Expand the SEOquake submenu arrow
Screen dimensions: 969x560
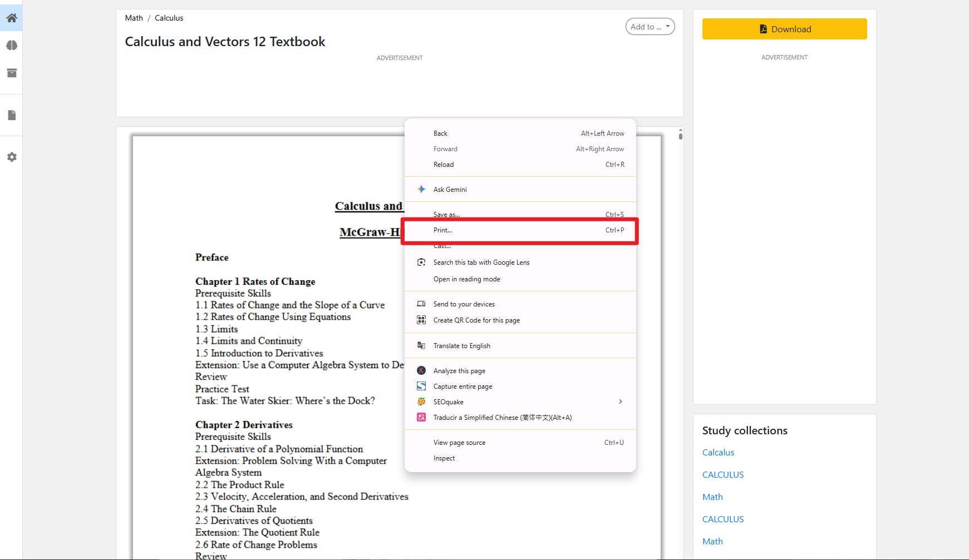pyautogui.click(x=621, y=402)
